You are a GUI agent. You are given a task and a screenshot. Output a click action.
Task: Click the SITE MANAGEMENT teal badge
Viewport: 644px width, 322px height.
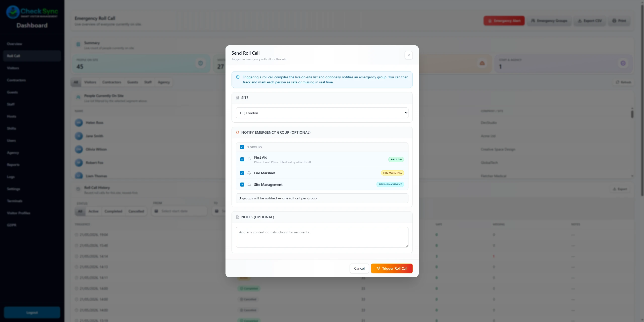click(x=390, y=185)
